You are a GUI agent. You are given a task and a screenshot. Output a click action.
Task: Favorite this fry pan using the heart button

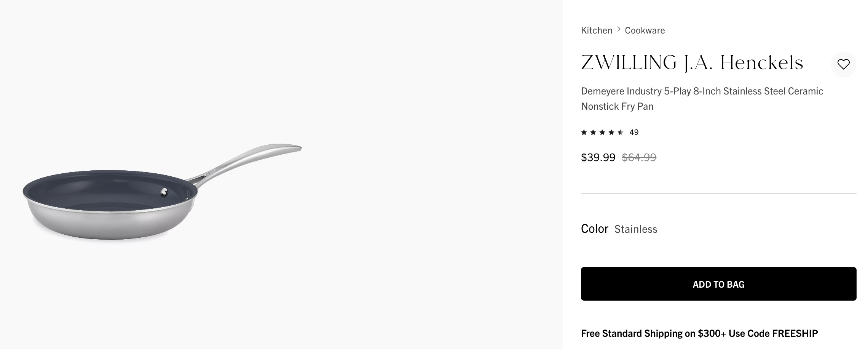(844, 65)
